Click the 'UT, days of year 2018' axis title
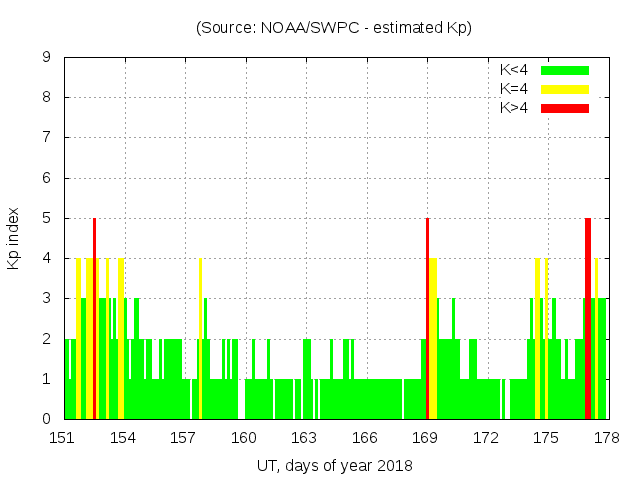Screen dimensions: 640x480 coord(333,466)
